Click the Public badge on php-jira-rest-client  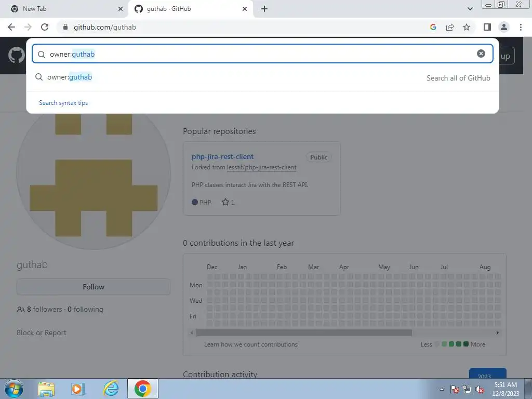pyautogui.click(x=318, y=157)
